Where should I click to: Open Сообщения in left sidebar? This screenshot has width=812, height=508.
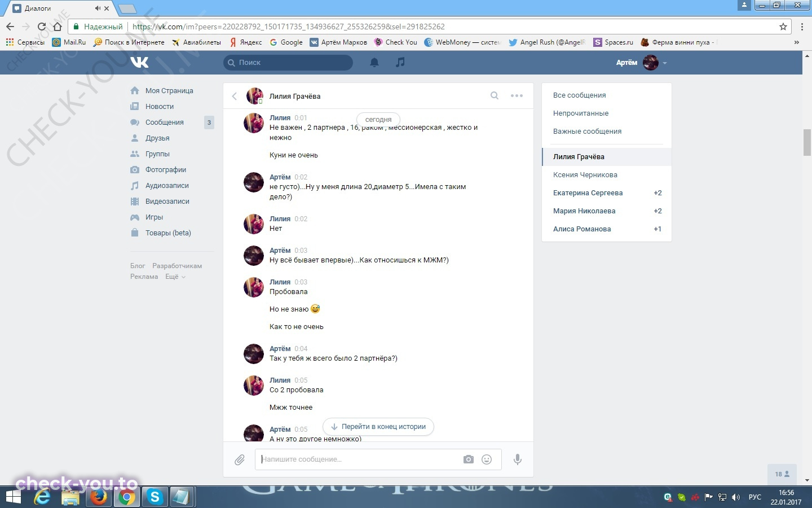[x=165, y=122]
